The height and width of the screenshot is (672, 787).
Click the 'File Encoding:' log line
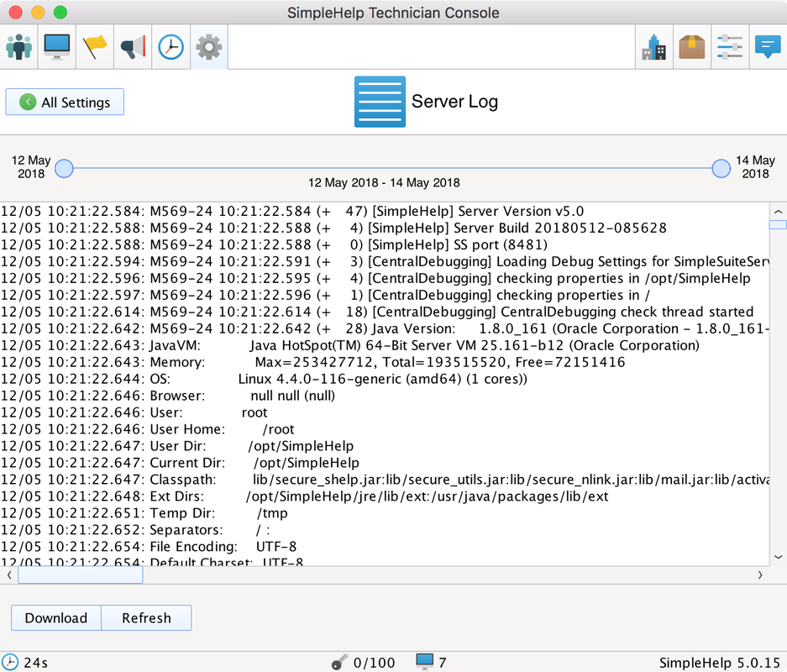pyautogui.click(x=149, y=547)
